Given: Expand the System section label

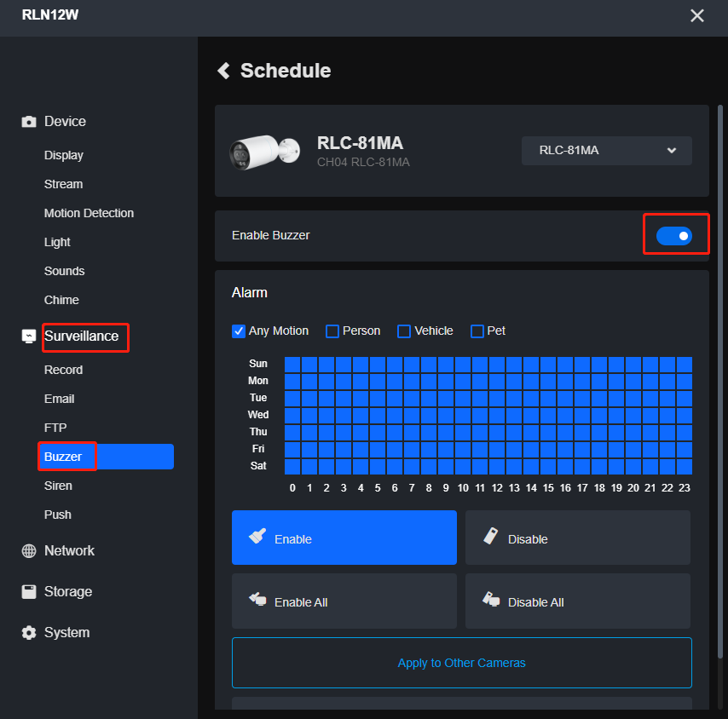Looking at the screenshot, I should (66, 632).
